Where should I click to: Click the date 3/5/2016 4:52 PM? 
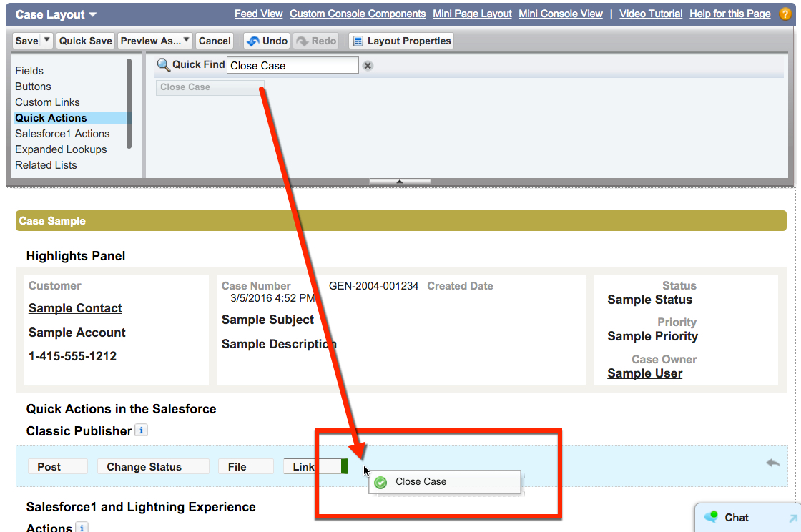[x=272, y=298]
